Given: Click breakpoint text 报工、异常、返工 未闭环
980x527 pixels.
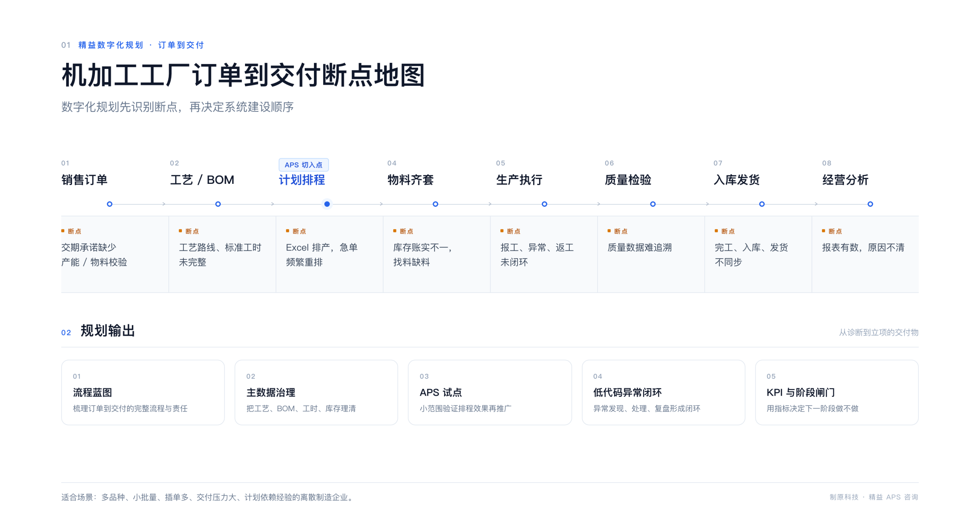Looking at the screenshot, I should point(537,255).
